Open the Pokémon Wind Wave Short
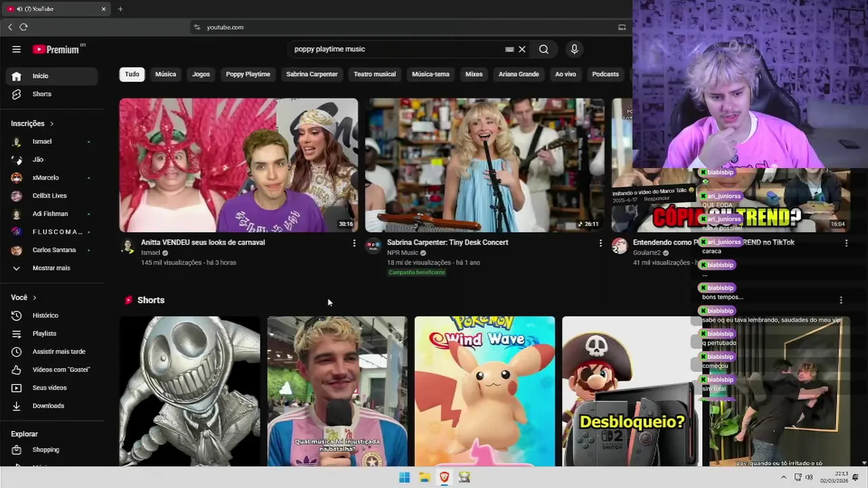This screenshot has width=868, height=488. click(485, 391)
